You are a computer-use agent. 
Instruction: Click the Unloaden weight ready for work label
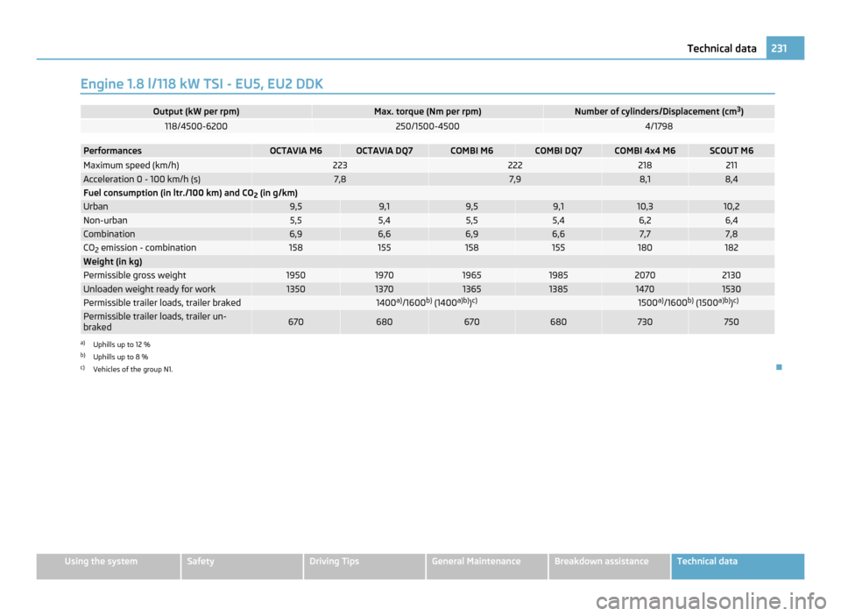[149, 289]
